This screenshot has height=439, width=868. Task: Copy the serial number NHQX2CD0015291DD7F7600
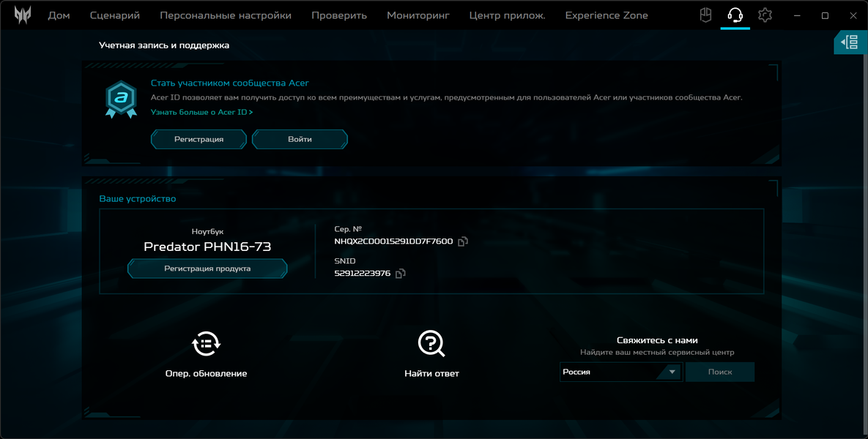coord(463,241)
